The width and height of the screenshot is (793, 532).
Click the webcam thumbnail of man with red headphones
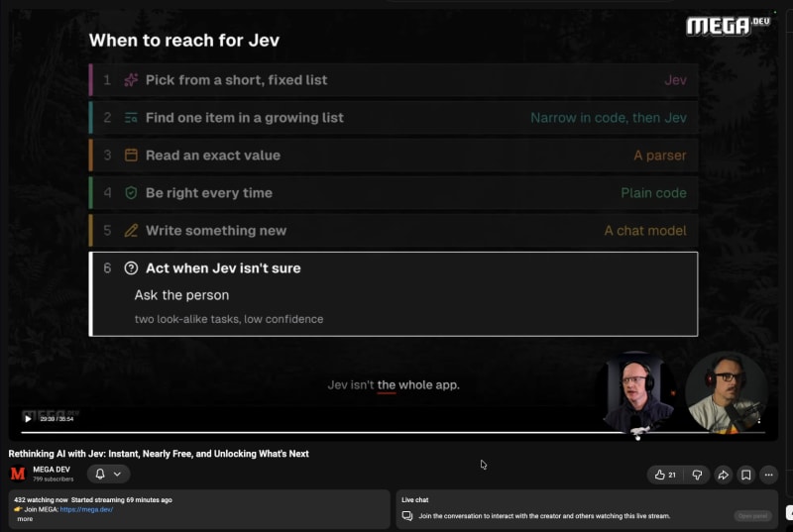click(727, 392)
